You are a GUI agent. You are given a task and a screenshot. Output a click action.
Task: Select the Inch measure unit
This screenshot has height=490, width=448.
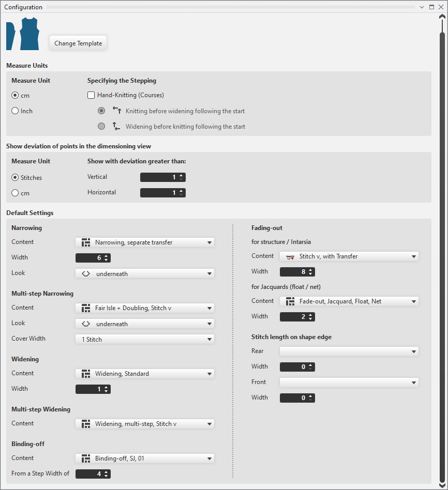point(15,111)
